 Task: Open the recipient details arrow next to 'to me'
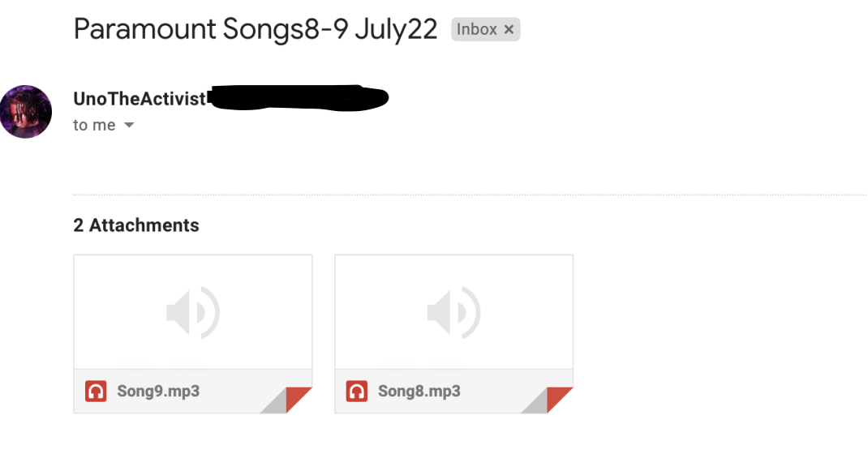coord(129,125)
